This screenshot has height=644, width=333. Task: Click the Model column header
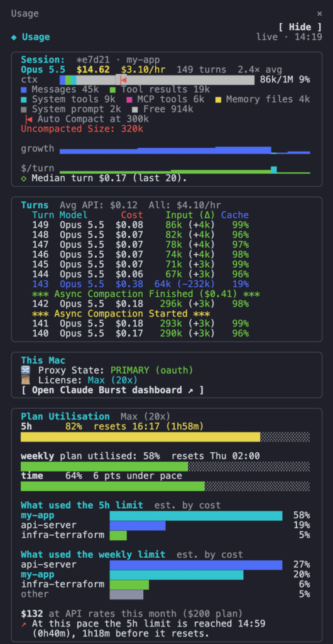coord(74,215)
